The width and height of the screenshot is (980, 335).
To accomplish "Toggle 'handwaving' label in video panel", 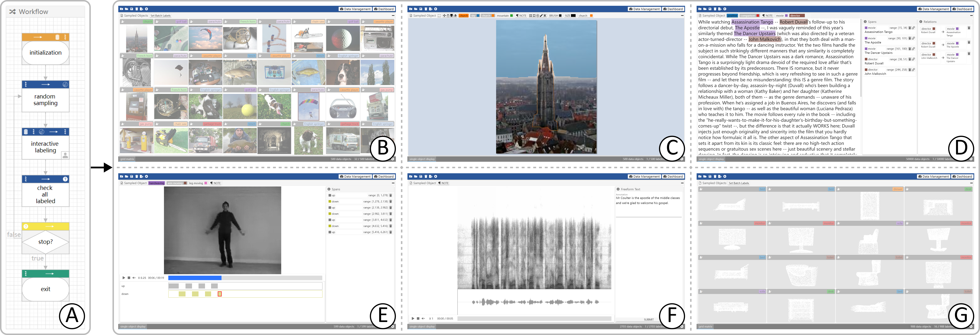I will click(157, 183).
